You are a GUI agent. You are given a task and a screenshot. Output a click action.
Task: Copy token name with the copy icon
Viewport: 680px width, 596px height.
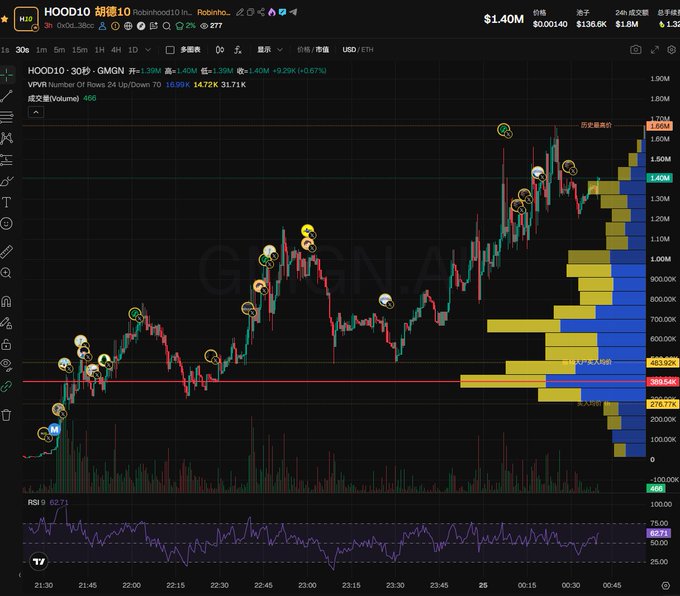[250, 12]
